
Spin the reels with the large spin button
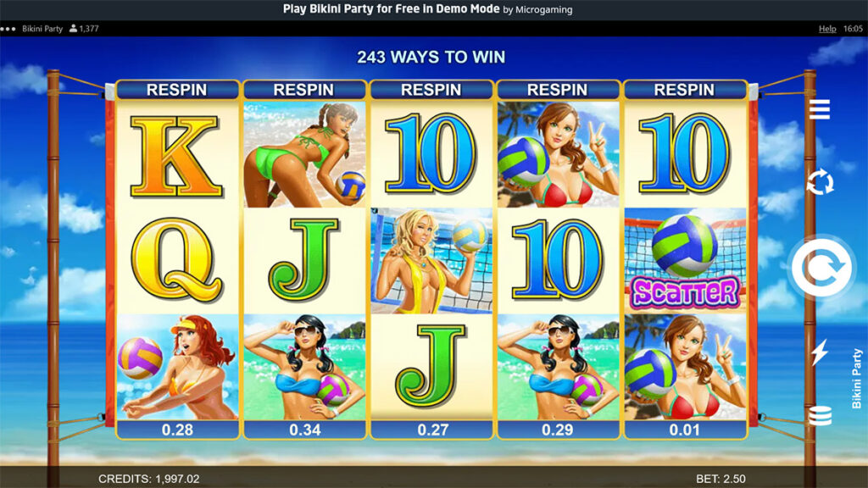[x=821, y=268]
